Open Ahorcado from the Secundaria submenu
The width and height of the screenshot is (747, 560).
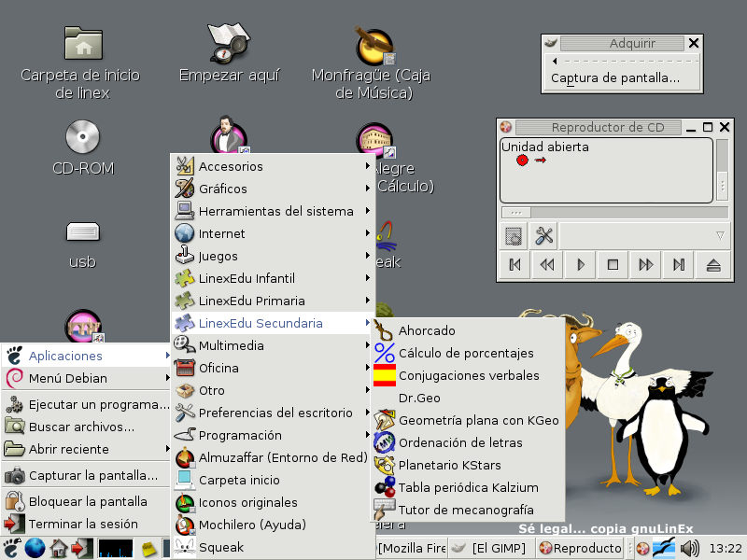point(427,330)
